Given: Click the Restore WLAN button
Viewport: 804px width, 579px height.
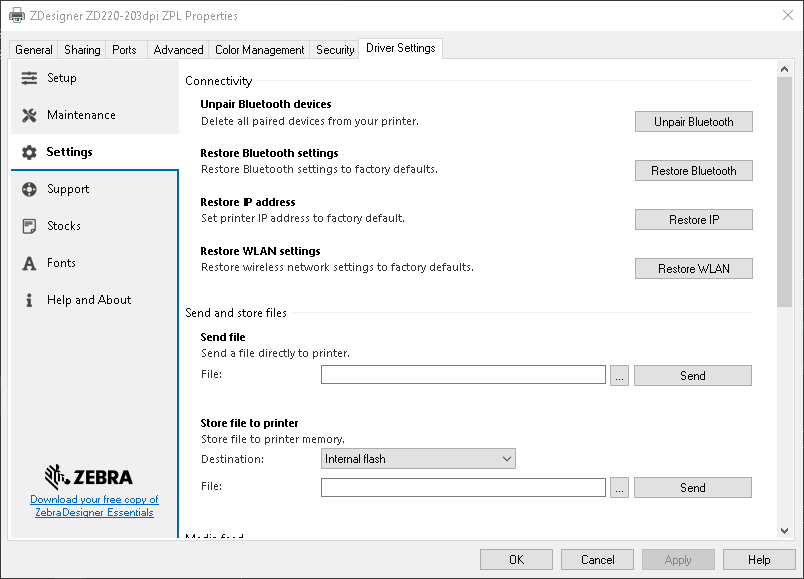Looking at the screenshot, I should point(693,268).
